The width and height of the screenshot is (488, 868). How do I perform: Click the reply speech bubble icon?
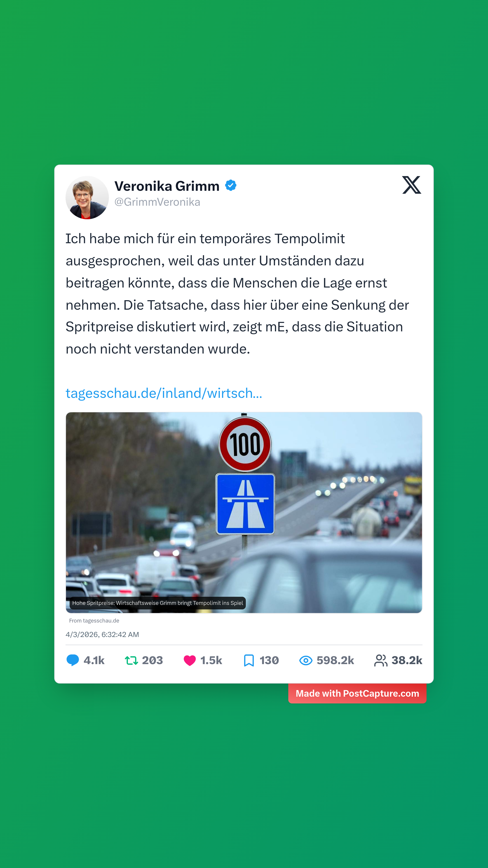tap(72, 660)
